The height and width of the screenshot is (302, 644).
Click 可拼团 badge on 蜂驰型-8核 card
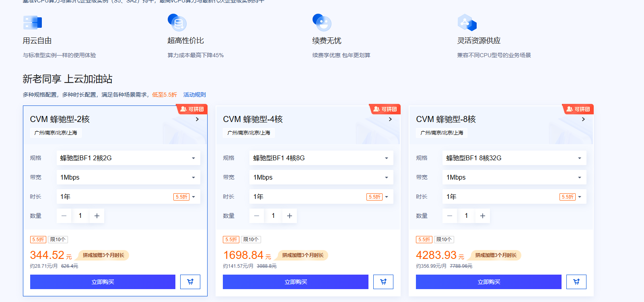(578, 109)
